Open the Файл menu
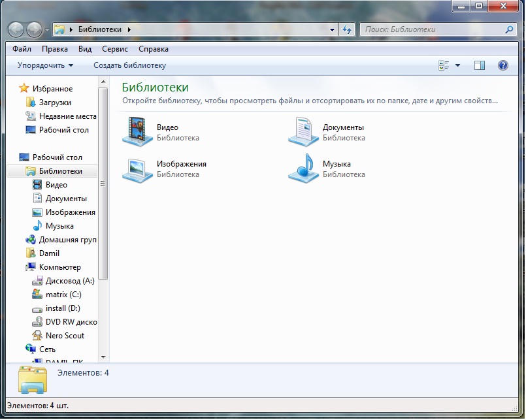 (22, 49)
